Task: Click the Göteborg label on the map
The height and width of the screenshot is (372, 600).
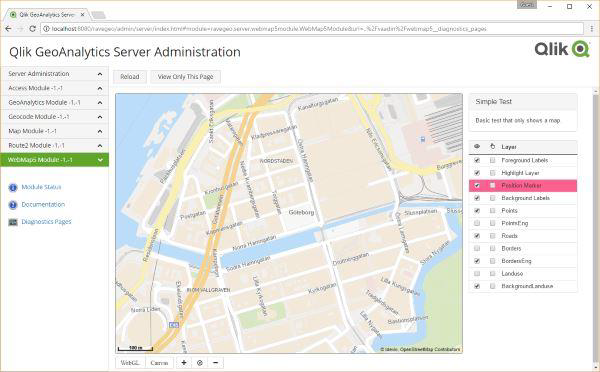Action: [301, 212]
